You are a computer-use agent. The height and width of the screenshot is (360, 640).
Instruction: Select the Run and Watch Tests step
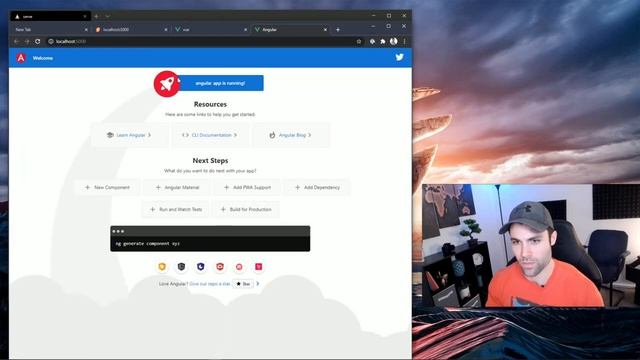pyautogui.click(x=176, y=209)
